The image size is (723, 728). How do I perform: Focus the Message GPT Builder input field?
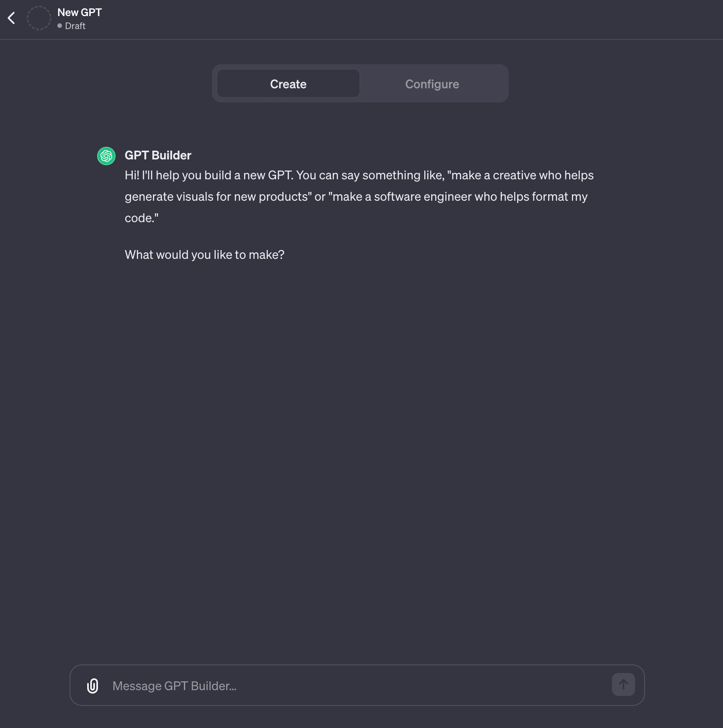[356, 686]
